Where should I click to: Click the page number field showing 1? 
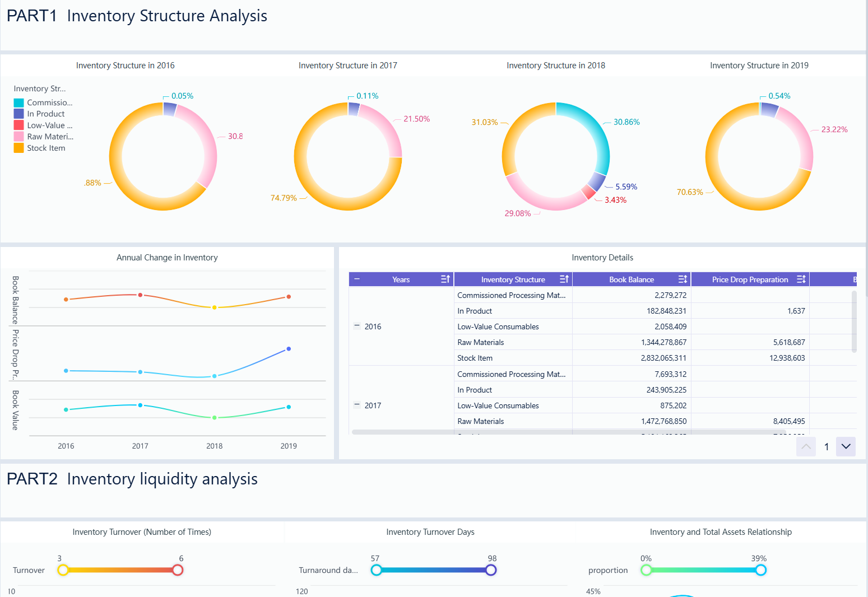[827, 446]
